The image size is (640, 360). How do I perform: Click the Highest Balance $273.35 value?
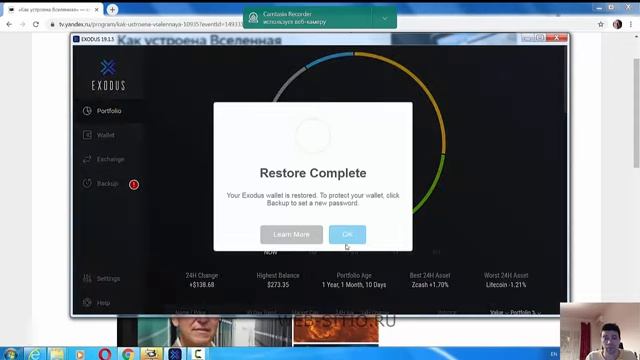(x=278, y=285)
